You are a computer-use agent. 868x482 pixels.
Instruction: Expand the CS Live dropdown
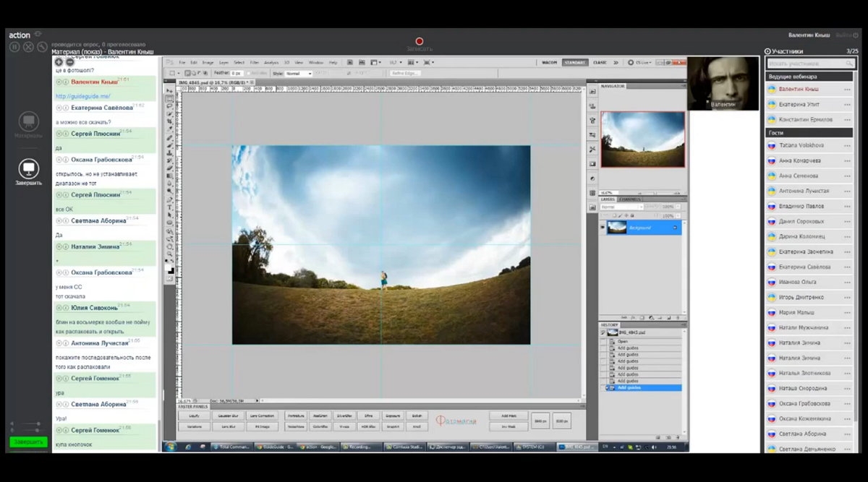click(x=640, y=62)
